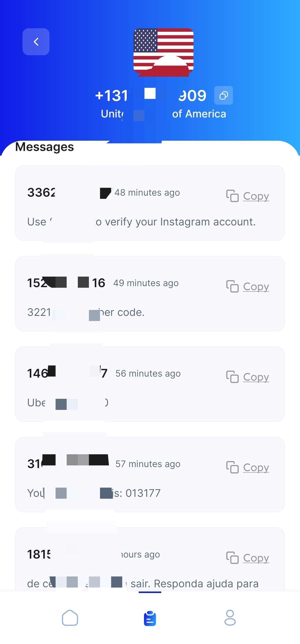The width and height of the screenshot is (300, 644).
Task: Open the messages clipboard tab
Action: 150,618
